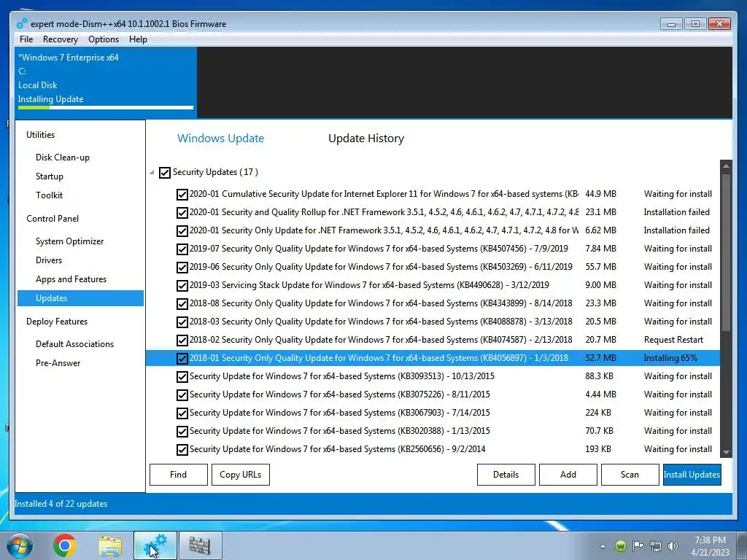Click the 7:38 PM clock
The width and height of the screenshot is (747, 560).
(x=710, y=540)
